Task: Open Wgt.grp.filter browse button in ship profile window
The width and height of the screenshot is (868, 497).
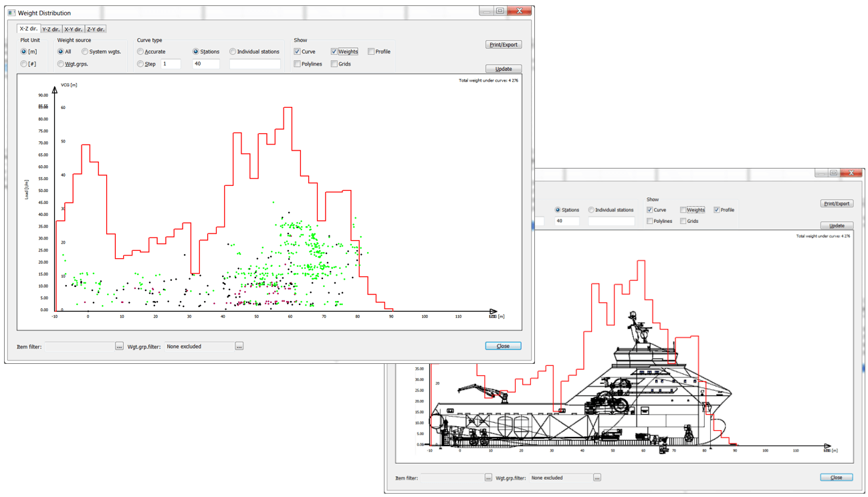Action: 597,478
